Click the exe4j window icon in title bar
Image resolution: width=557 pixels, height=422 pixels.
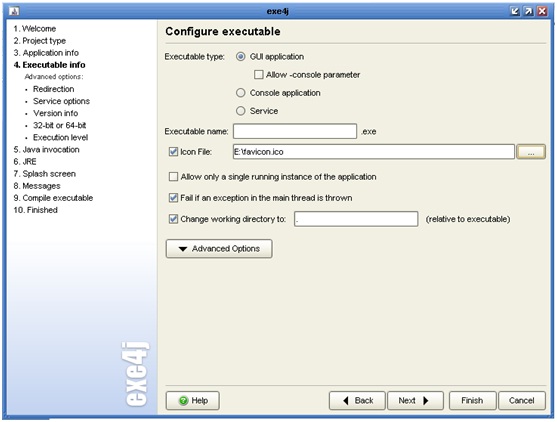[14, 11]
